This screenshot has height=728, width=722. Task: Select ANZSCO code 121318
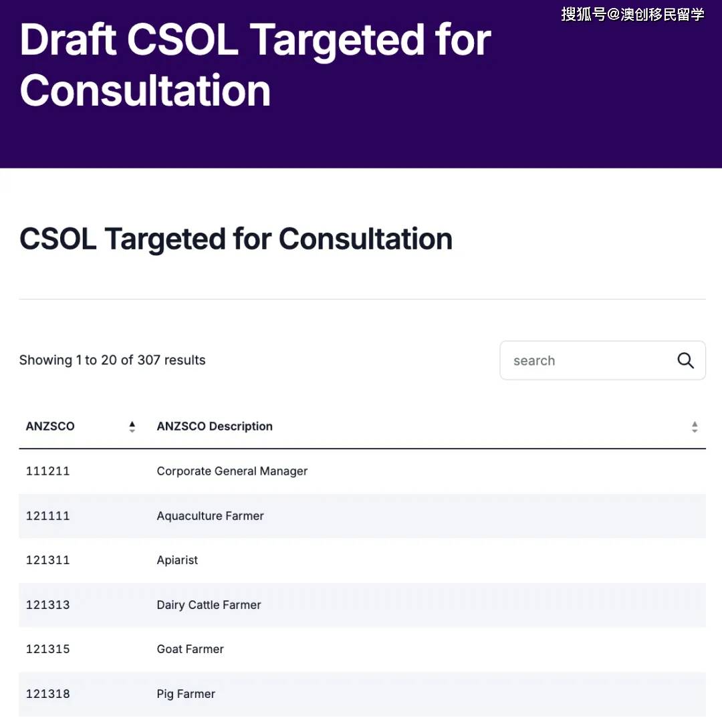[47, 694]
